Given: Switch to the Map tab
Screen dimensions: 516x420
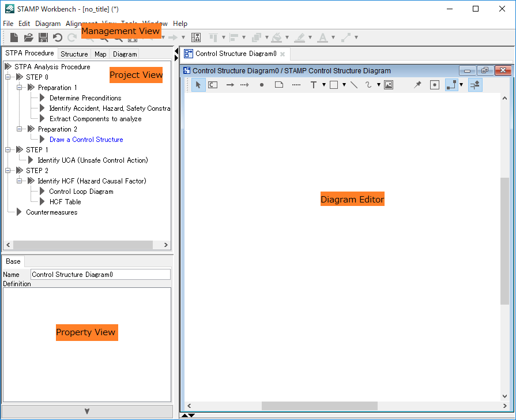Looking at the screenshot, I should (100, 54).
